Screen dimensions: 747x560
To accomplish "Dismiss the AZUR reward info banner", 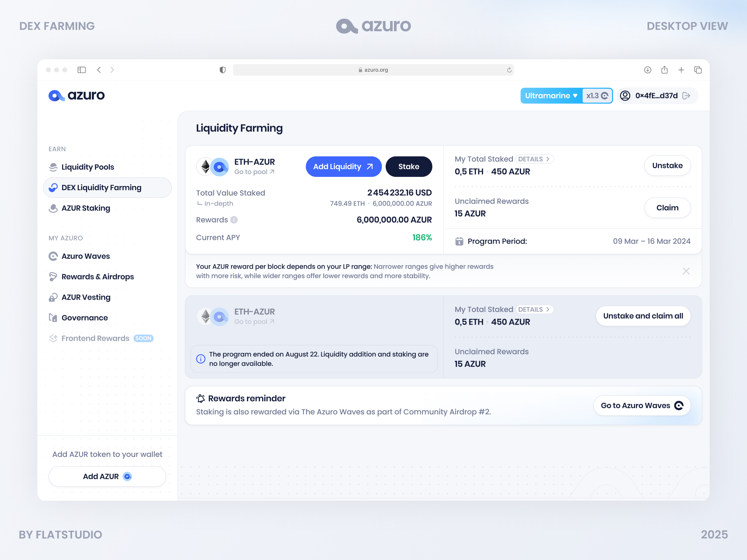I will coord(686,271).
